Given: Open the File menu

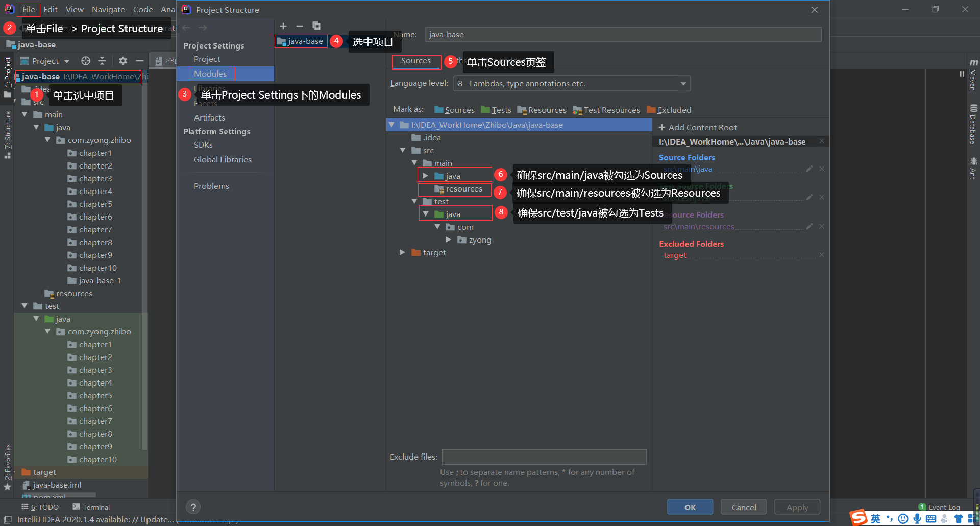Looking at the screenshot, I should (x=29, y=10).
